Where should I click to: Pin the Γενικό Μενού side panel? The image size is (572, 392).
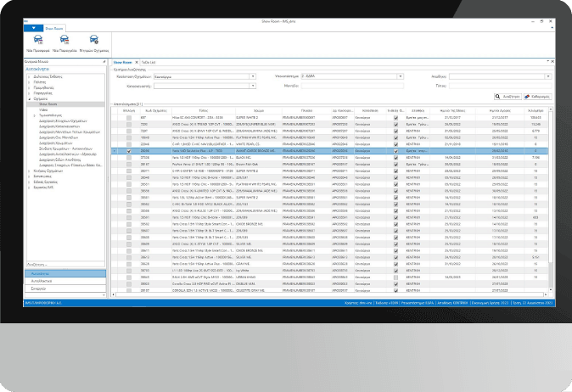click(x=104, y=62)
